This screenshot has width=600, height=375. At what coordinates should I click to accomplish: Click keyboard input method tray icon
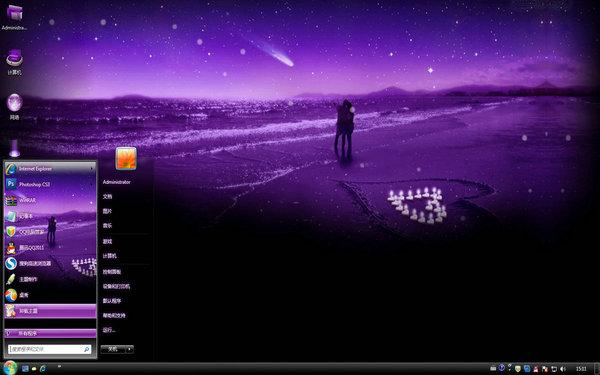[x=493, y=368]
